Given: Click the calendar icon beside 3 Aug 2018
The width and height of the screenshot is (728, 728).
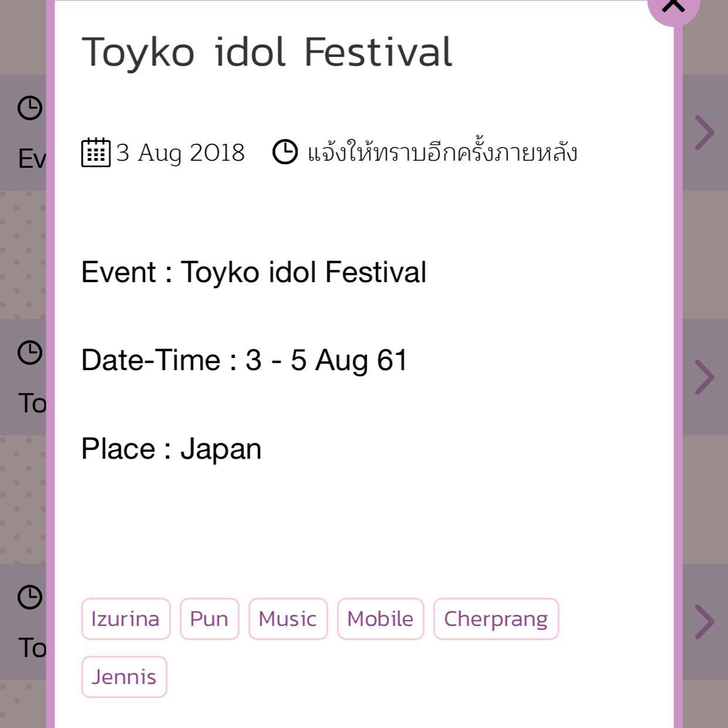Looking at the screenshot, I should 96,153.
